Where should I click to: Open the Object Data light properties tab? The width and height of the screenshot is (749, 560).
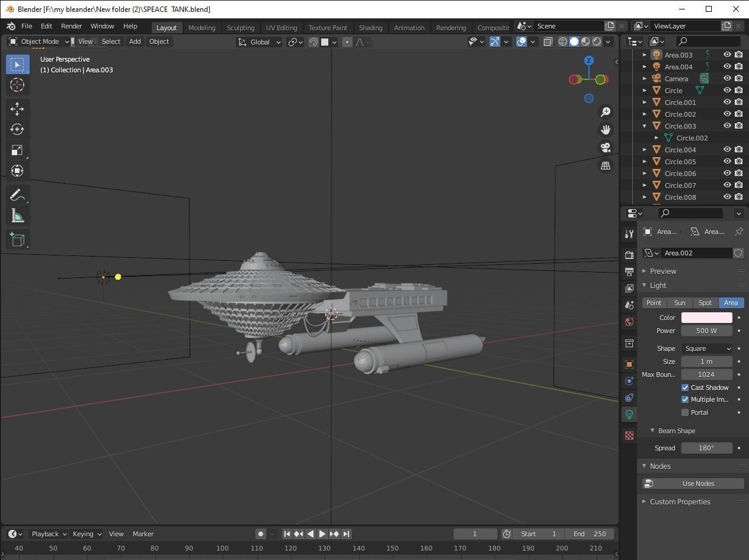[629, 414]
